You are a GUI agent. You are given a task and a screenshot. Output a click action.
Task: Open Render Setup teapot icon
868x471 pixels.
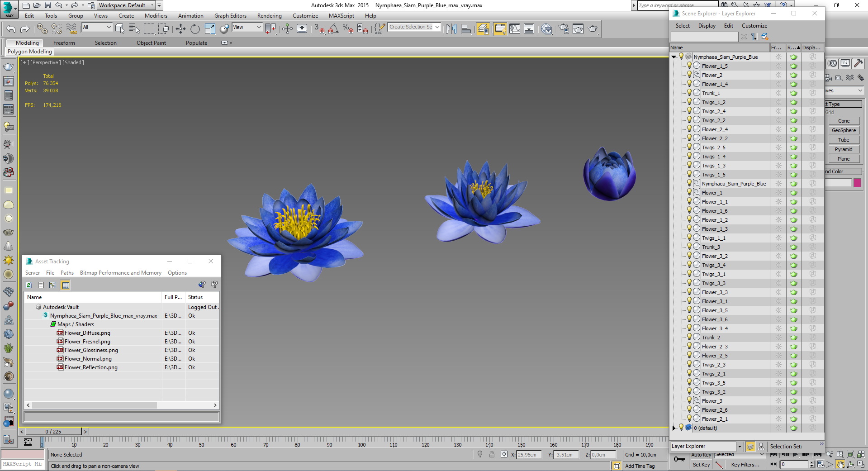[x=564, y=29]
